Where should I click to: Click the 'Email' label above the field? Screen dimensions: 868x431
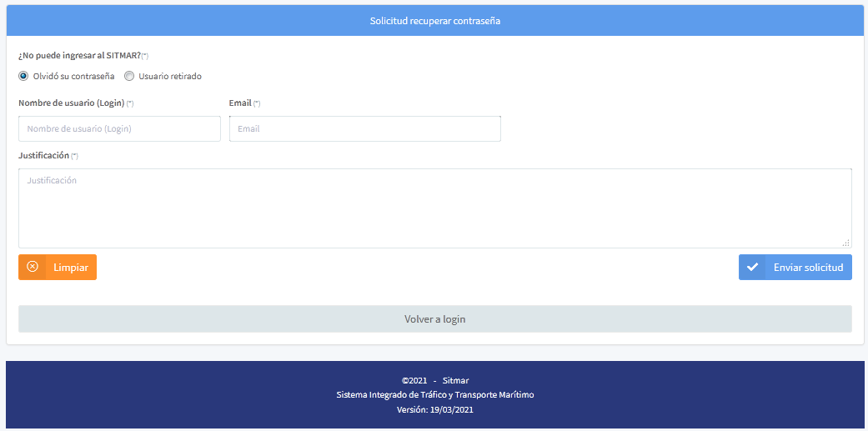(240, 103)
